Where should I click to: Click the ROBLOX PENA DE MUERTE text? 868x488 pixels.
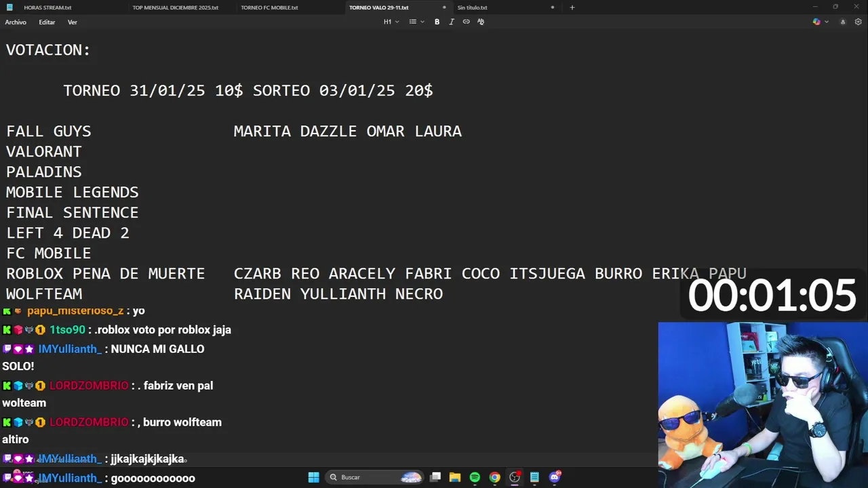105,274
